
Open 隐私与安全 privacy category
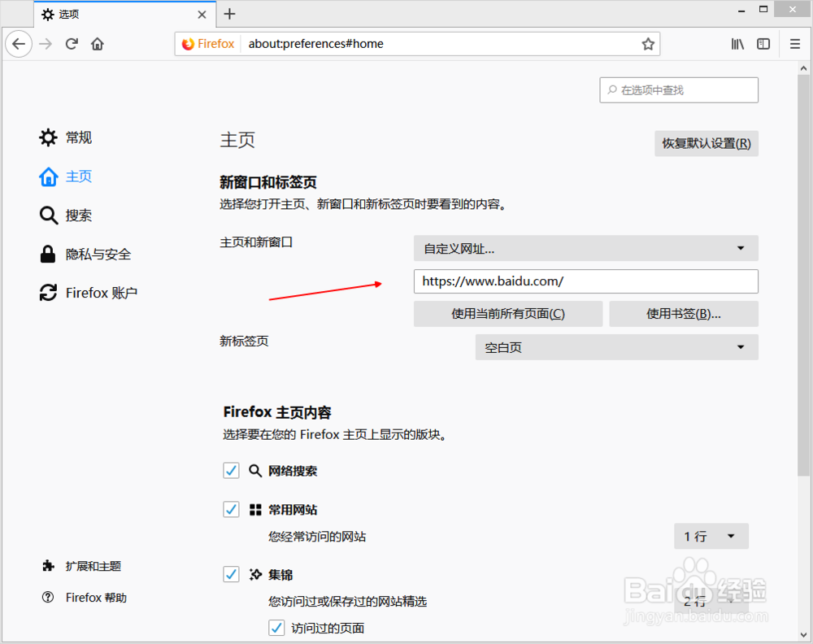pyautogui.click(x=85, y=254)
